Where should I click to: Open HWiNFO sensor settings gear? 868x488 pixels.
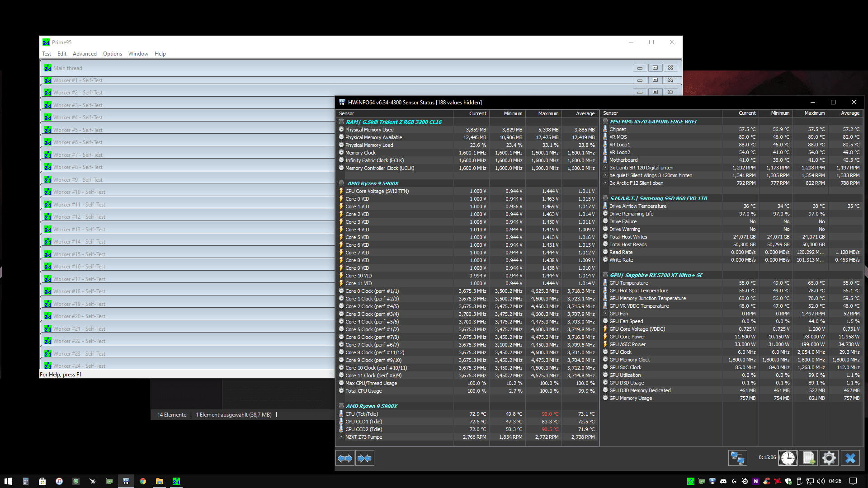(x=829, y=458)
